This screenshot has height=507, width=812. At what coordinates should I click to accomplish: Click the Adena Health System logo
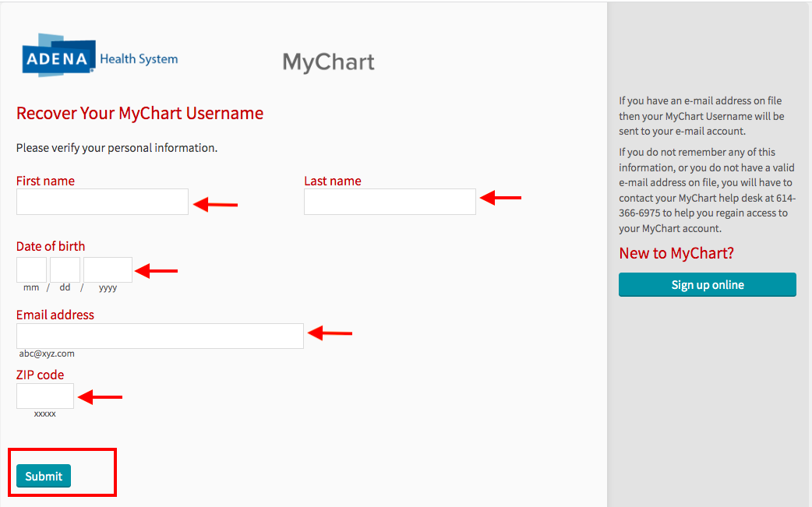100,56
